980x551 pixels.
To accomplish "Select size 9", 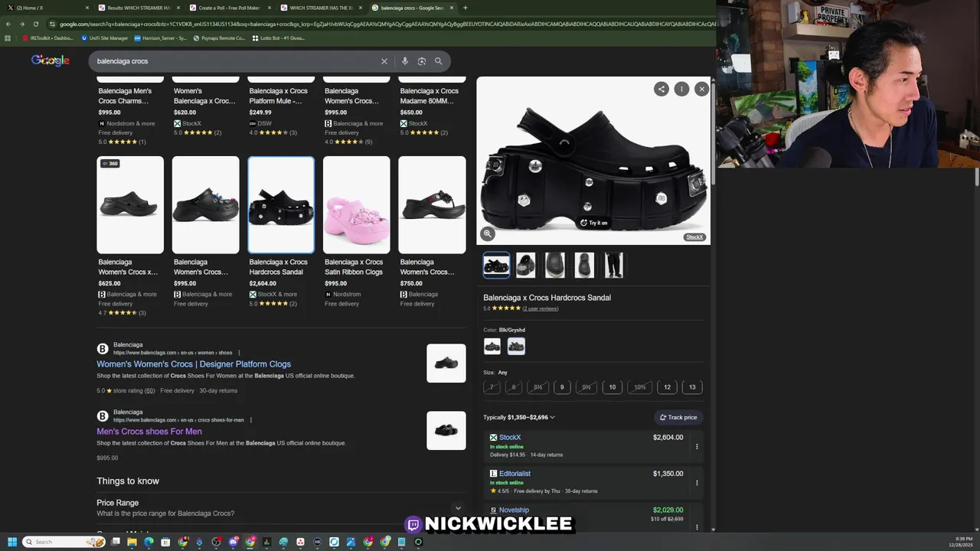I will pyautogui.click(x=562, y=387).
